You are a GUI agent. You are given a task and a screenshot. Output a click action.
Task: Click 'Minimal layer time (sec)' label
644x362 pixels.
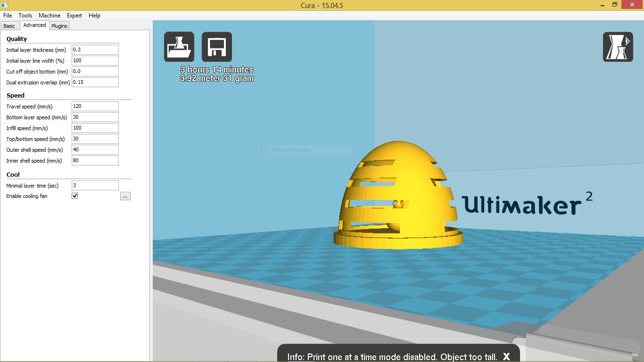[33, 186]
